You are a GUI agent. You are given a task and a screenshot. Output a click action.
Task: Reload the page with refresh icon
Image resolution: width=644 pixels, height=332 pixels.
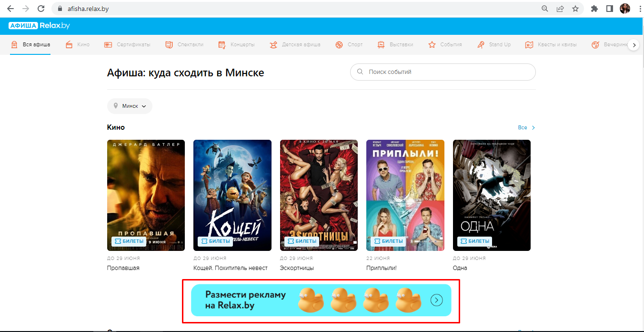[x=41, y=9]
